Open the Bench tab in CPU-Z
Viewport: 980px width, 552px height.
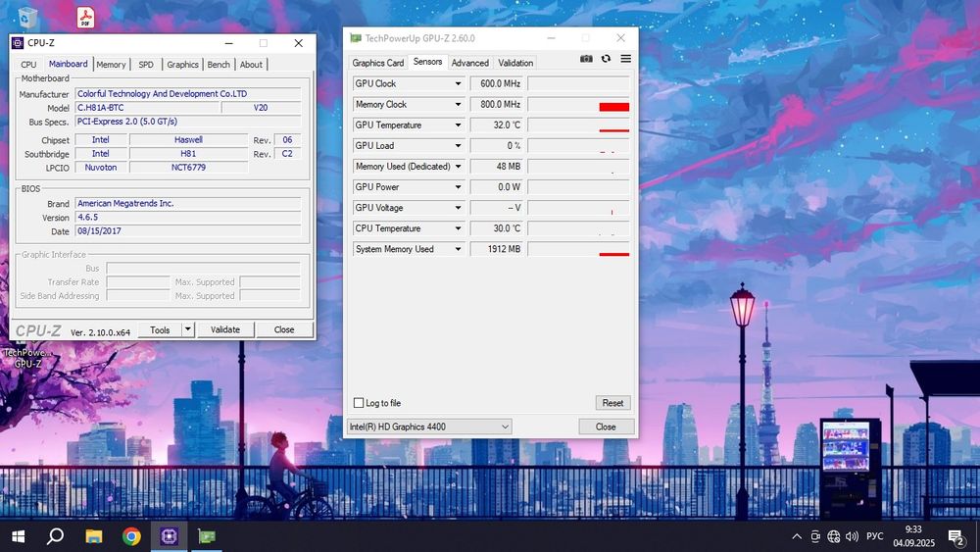(219, 65)
